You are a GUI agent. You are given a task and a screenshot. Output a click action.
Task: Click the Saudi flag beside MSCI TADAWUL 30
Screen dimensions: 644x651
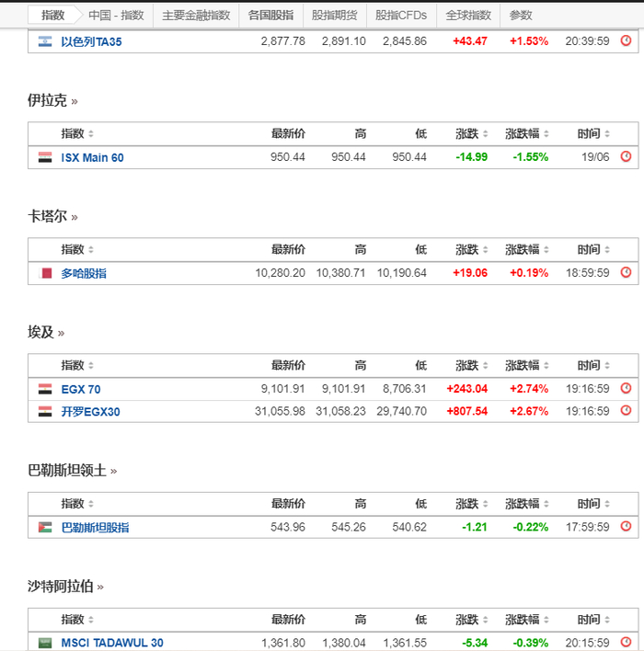tap(45, 643)
